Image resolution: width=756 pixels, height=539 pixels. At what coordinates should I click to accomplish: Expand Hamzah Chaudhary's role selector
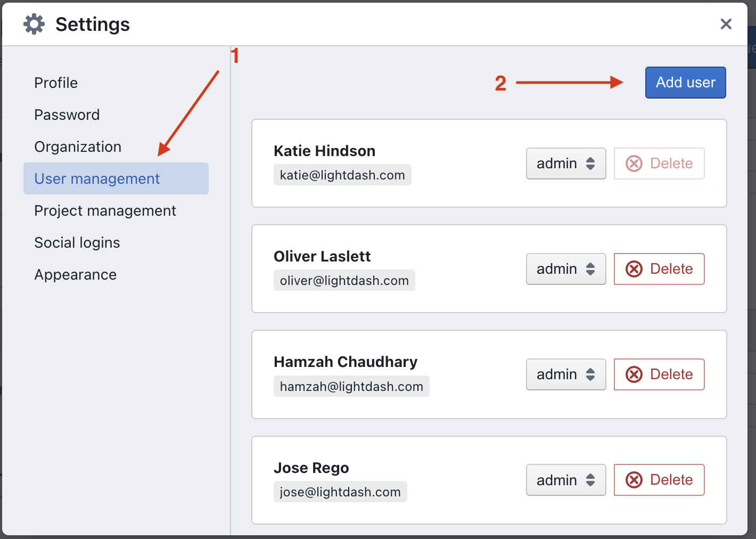565,374
